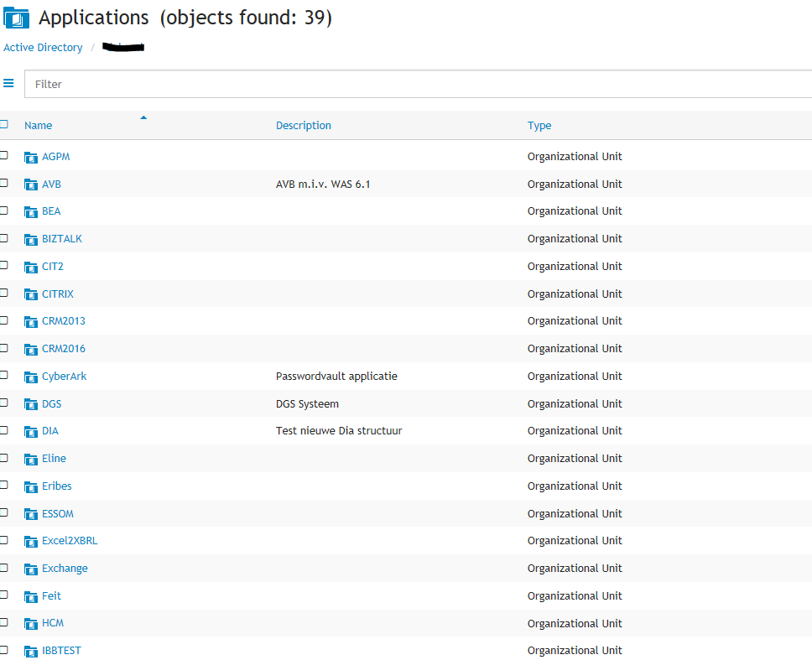This screenshot has width=812, height=660.
Task: Toggle sort direction arrow on Name column
Action: pos(143,117)
